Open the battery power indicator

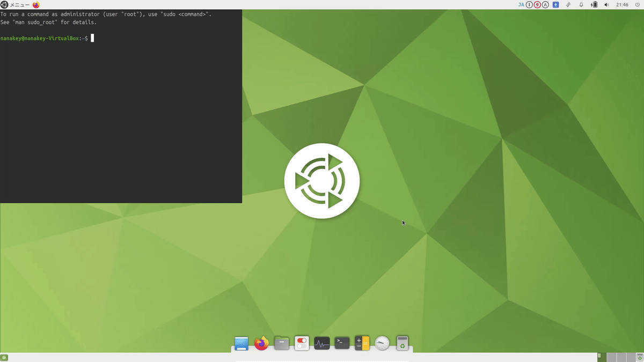[x=594, y=5]
